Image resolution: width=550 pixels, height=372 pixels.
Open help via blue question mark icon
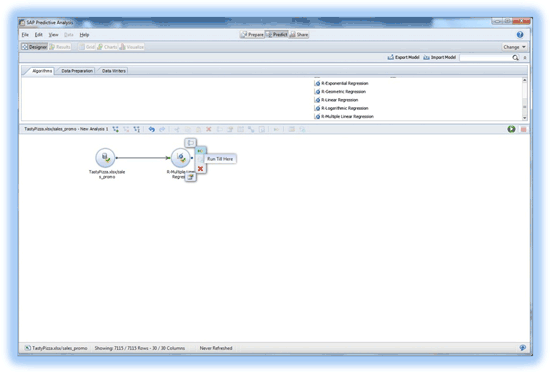[x=520, y=34]
